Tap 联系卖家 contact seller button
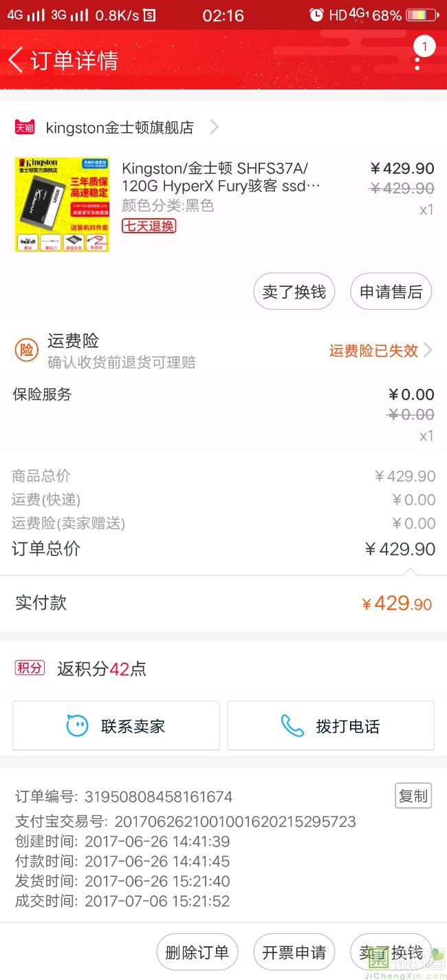The height and width of the screenshot is (980, 447). [116, 725]
